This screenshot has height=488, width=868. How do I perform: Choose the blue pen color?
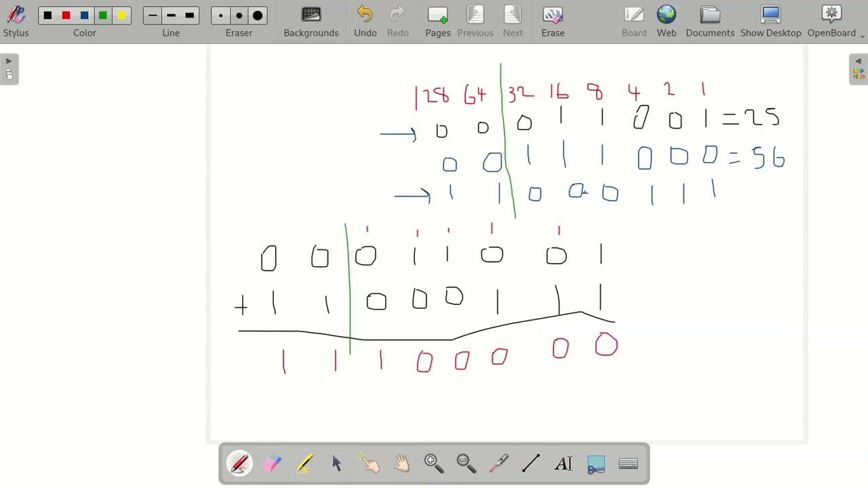(x=85, y=16)
